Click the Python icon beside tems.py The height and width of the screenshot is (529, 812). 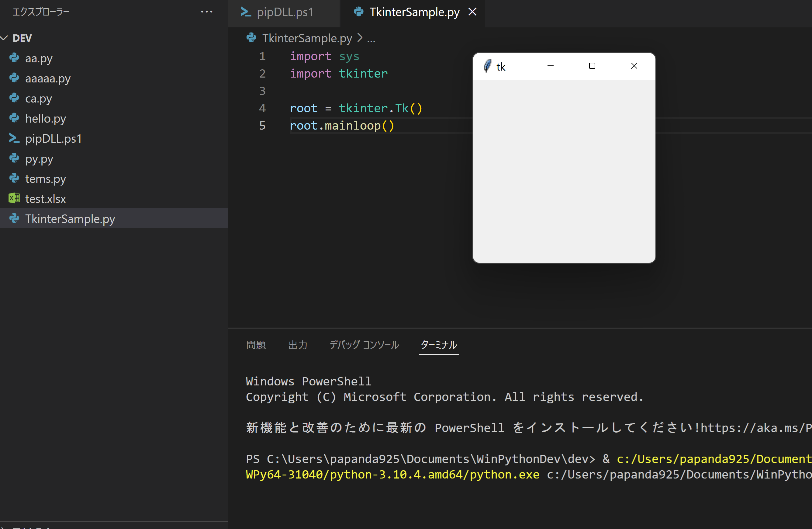pyautogui.click(x=14, y=178)
